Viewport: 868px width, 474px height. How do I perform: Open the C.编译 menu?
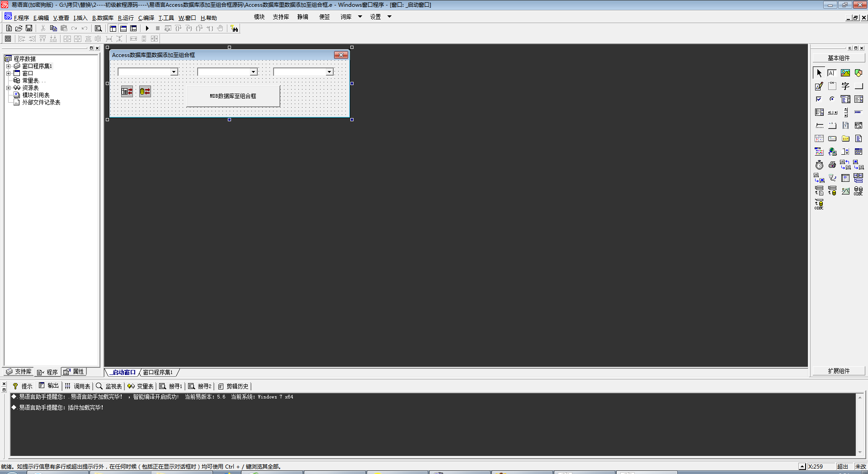coord(146,18)
